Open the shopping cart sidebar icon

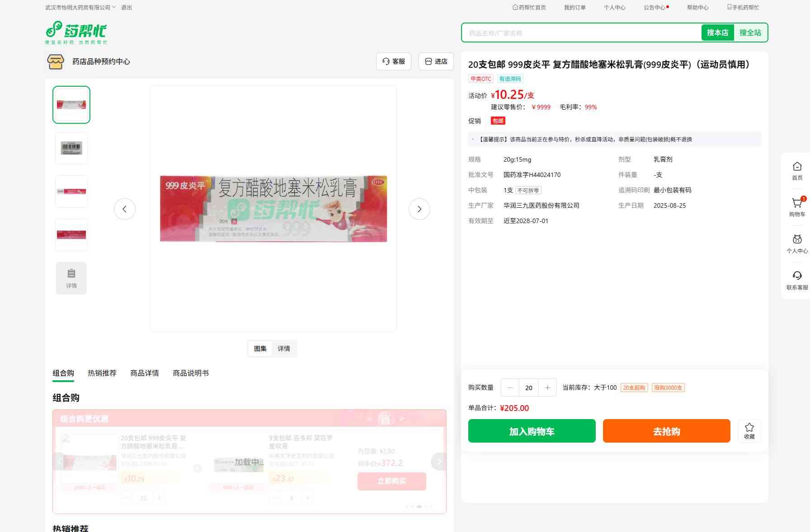797,203
